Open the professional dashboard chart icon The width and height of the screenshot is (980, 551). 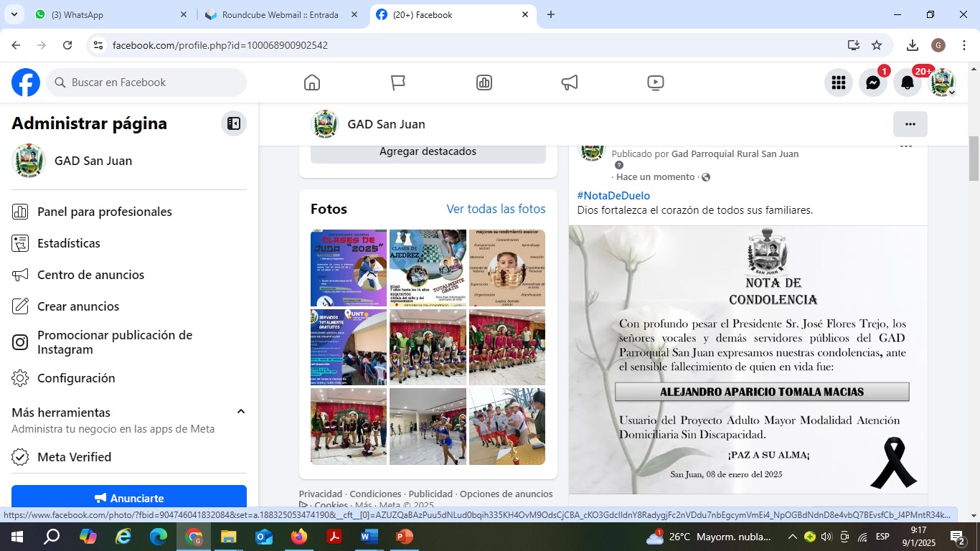click(x=484, y=83)
